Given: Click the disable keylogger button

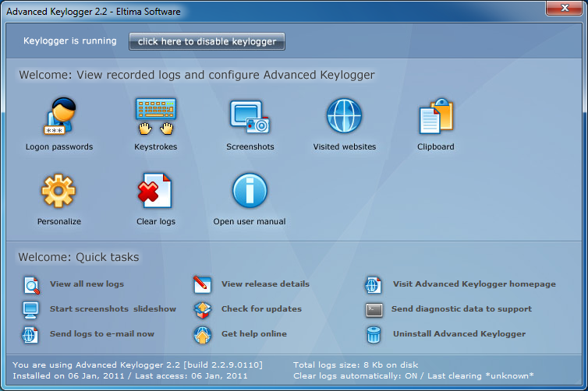Looking at the screenshot, I should pyautogui.click(x=207, y=41).
